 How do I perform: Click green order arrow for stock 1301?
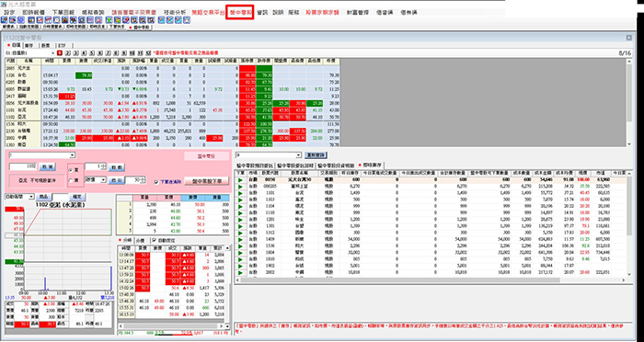pyautogui.click(x=240, y=226)
